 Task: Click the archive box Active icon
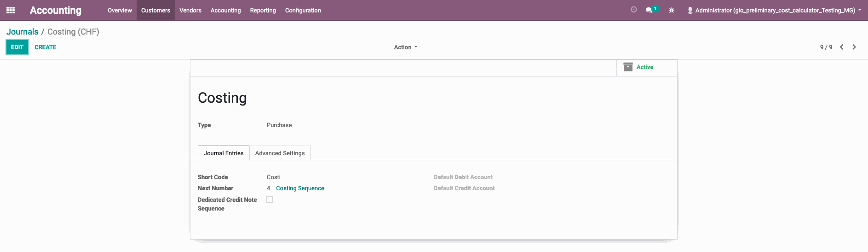point(628,67)
